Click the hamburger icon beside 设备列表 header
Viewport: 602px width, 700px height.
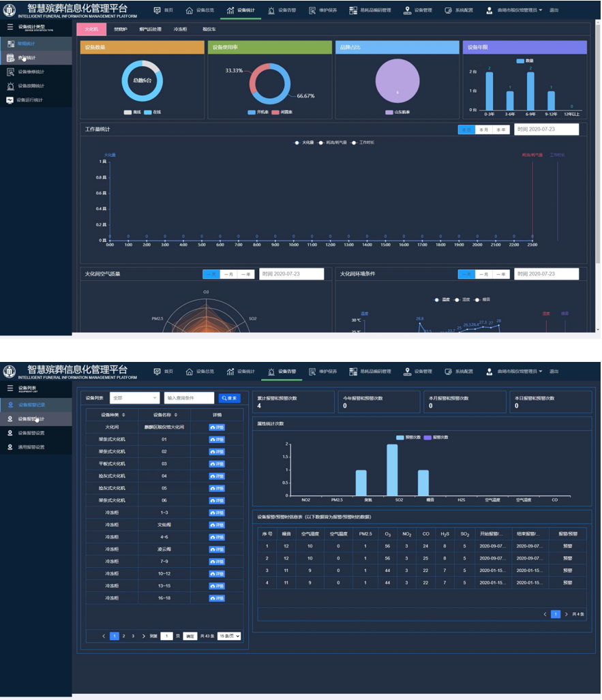point(10,388)
